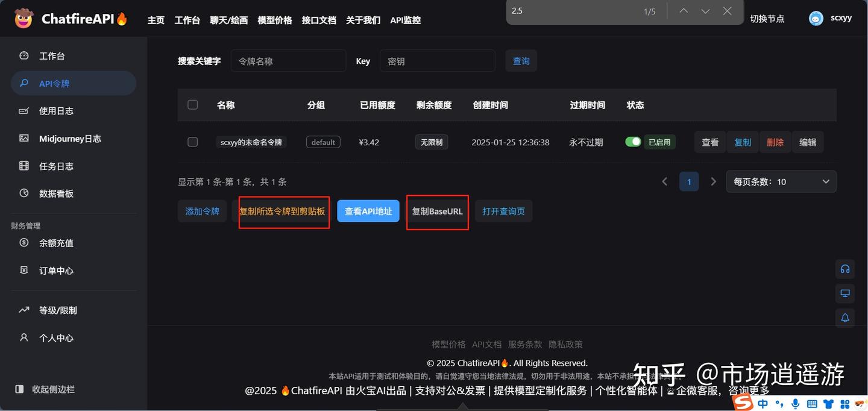Click the next-page chevron in pagination
868x411 pixels.
(713, 181)
